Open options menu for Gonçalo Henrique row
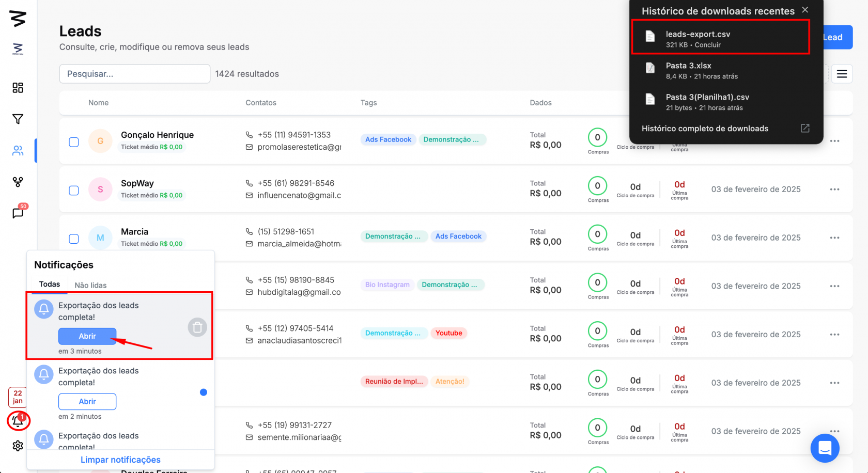The image size is (868, 473). [x=834, y=141]
